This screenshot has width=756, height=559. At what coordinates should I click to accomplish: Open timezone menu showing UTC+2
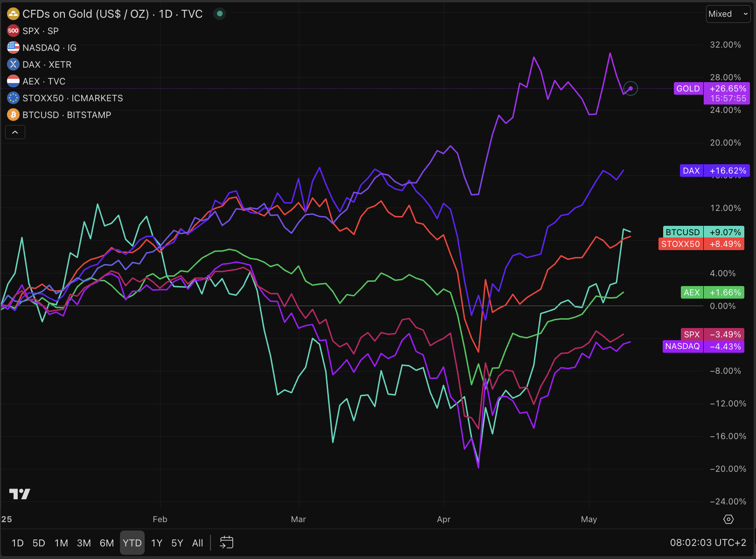point(708,543)
